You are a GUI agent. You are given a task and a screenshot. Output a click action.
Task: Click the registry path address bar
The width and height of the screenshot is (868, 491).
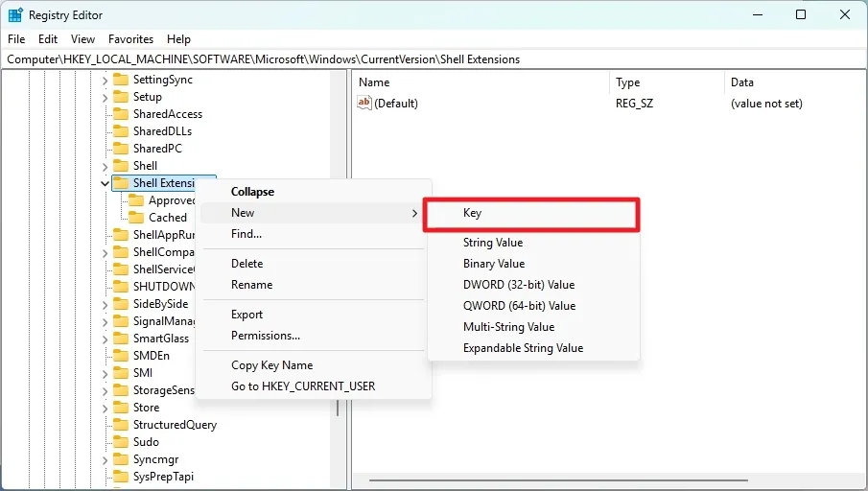point(432,59)
